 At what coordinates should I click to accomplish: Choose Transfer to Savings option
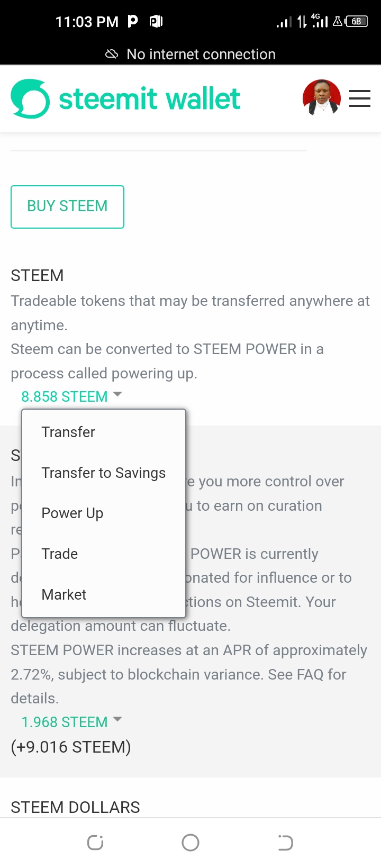(x=103, y=473)
